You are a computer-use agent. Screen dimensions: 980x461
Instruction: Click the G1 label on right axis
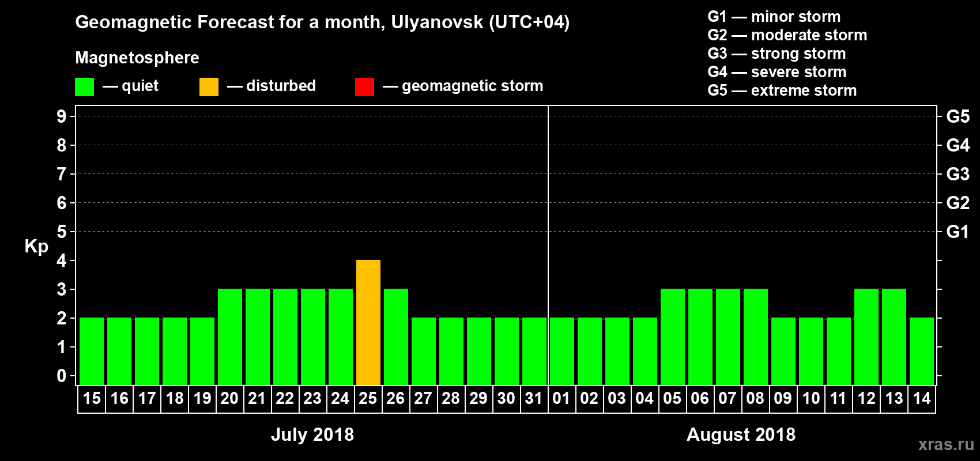point(958,232)
